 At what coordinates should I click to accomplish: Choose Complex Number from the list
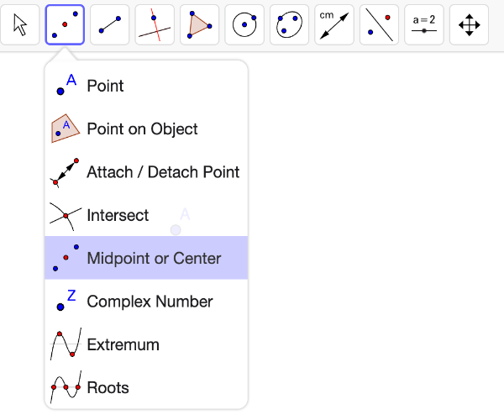click(146, 301)
